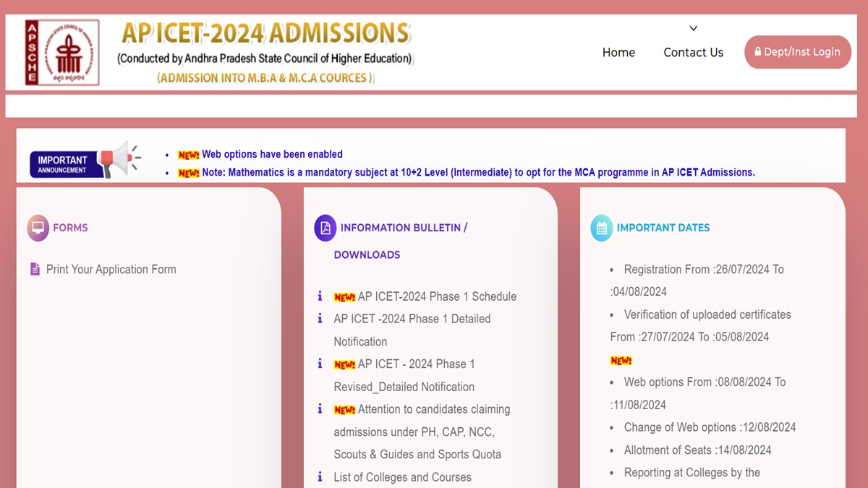This screenshot has width=868, height=488.
Task: Click the APSCHE logo
Action: click(x=61, y=52)
